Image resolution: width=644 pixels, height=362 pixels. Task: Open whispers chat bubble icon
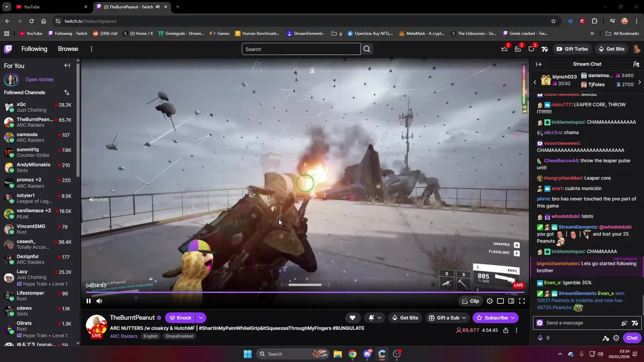pos(531,49)
